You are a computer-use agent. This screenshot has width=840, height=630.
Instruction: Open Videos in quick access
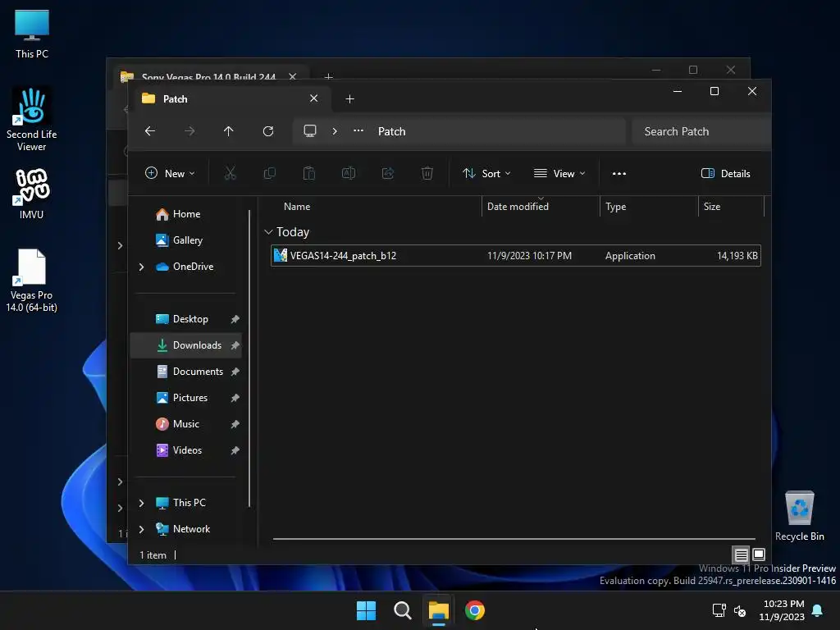(x=185, y=450)
